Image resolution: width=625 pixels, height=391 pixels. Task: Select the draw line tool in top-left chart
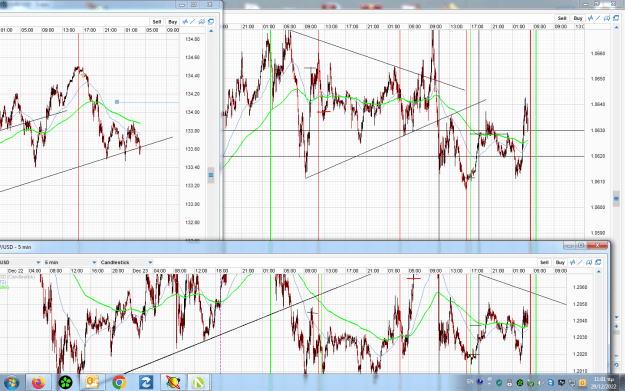[x=193, y=22]
